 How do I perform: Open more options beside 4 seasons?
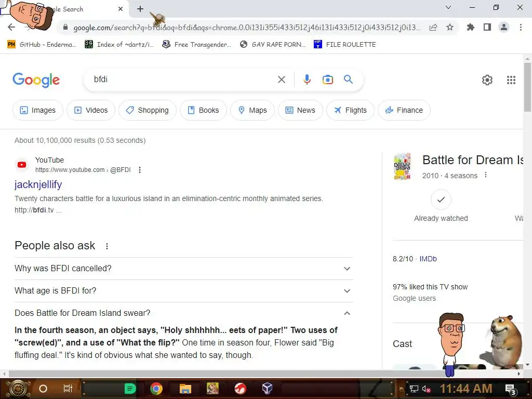point(486,175)
